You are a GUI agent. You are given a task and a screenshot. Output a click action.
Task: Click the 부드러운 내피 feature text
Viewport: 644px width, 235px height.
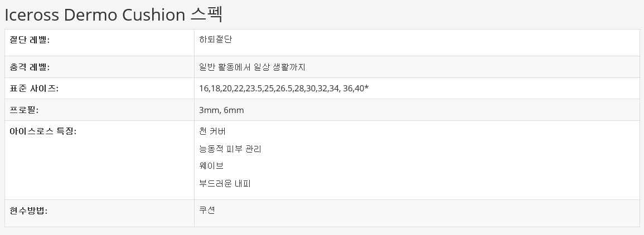tap(225, 183)
